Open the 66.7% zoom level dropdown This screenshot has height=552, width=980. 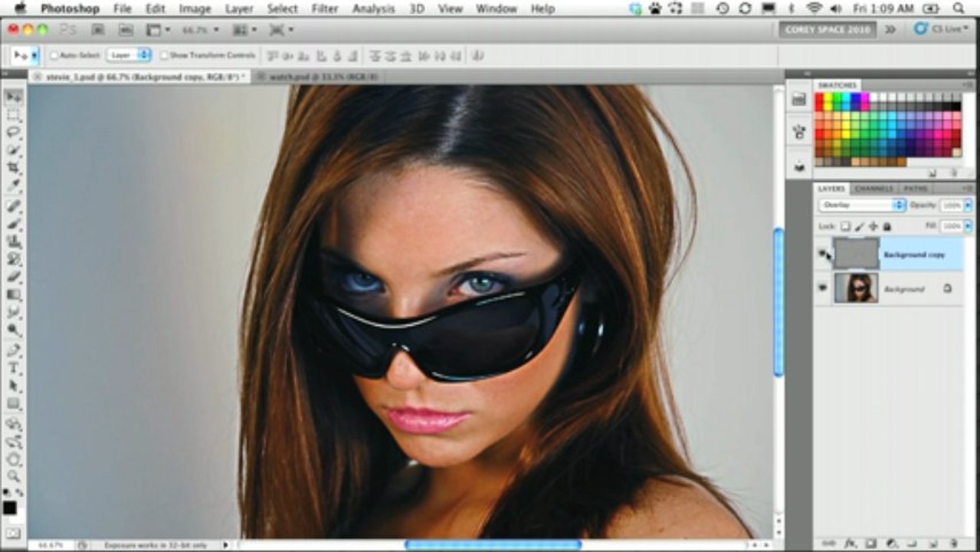(201, 30)
